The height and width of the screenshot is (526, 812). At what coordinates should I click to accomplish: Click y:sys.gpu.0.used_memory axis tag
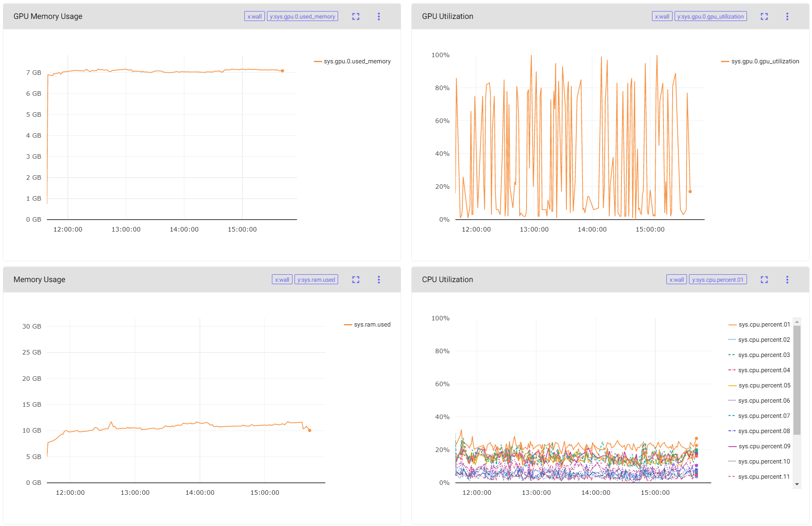(x=302, y=16)
